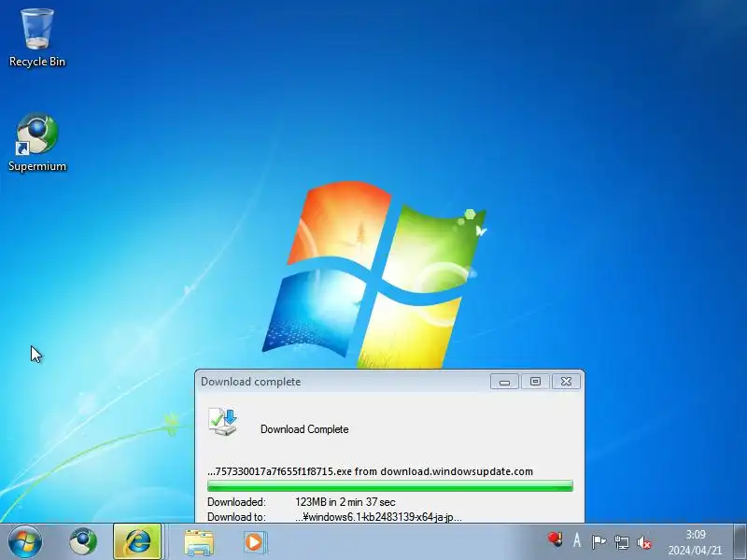This screenshot has width=747, height=560.
Task: Click the Show desktop strip
Action: [x=740, y=542]
